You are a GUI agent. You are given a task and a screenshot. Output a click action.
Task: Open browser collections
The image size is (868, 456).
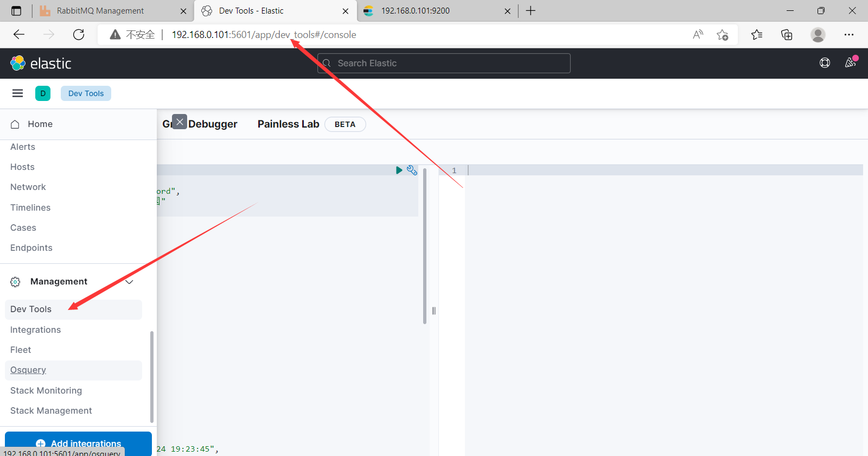click(787, 35)
